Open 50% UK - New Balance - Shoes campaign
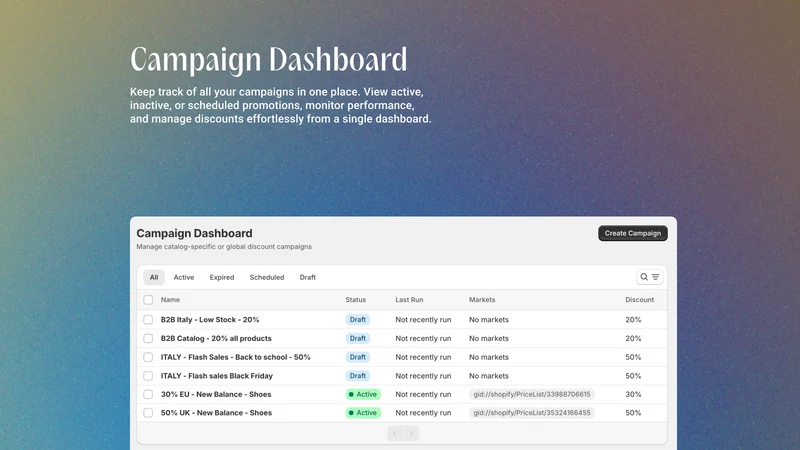 tap(216, 413)
